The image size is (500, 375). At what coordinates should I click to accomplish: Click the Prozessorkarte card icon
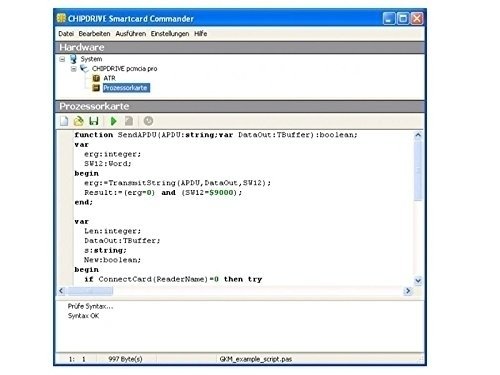(96, 88)
